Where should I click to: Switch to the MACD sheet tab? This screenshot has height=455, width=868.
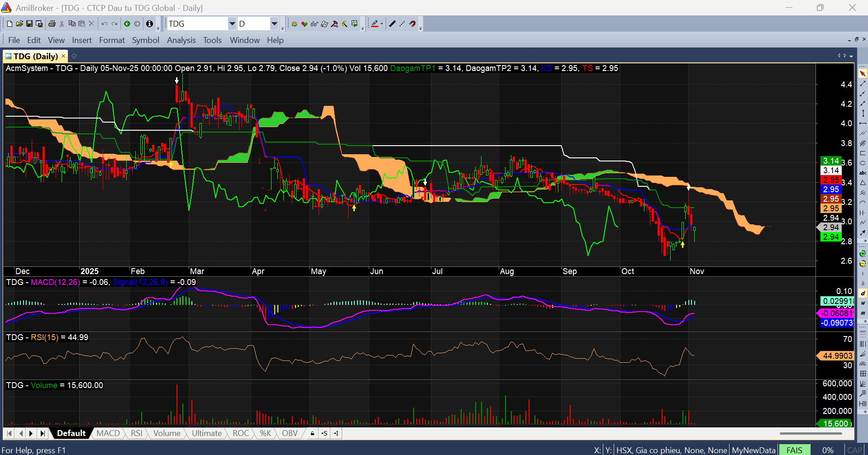[x=108, y=433]
